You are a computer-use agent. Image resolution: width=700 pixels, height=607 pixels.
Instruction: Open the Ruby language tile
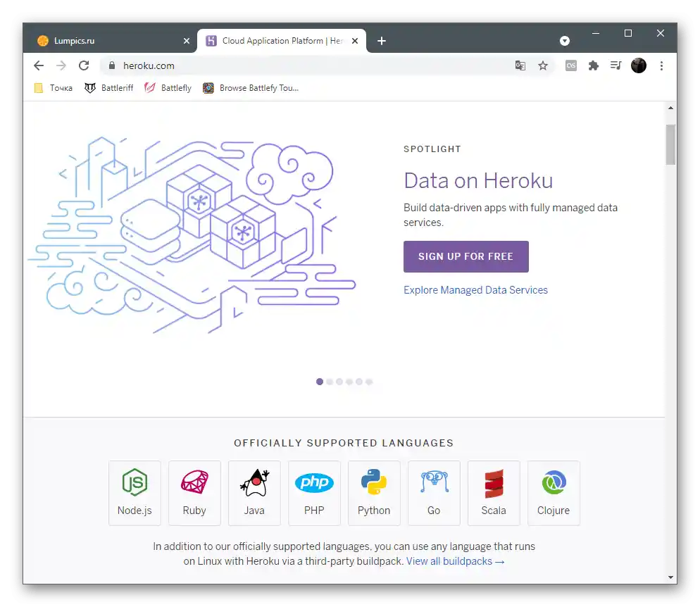[x=194, y=493]
